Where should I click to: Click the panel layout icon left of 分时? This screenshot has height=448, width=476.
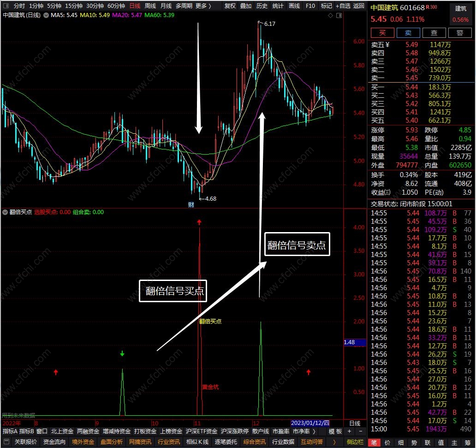6,6
